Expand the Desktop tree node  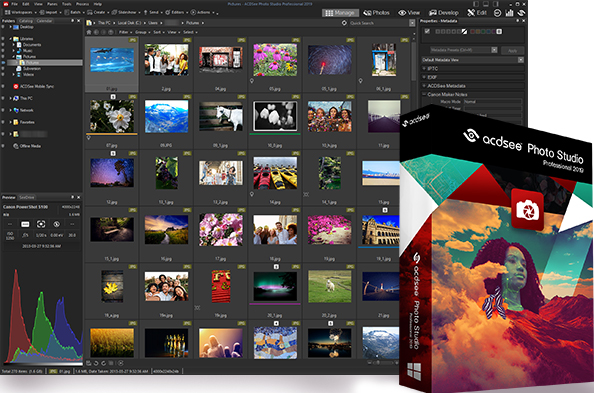point(10,27)
